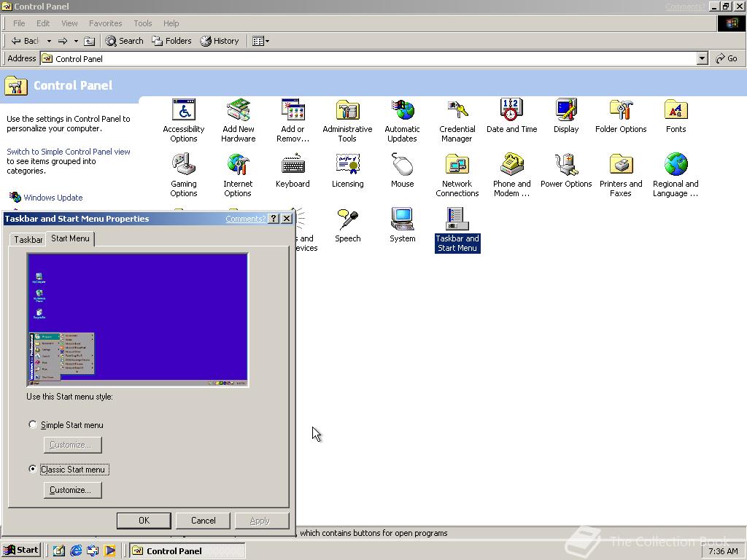This screenshot has width=747, height=560.
Task: Click Customize under Classic Start menu
Action: tap(72, 490)
